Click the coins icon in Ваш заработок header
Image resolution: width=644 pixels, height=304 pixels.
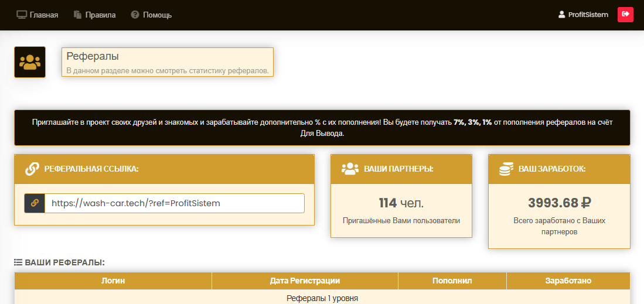click(506, 169)
